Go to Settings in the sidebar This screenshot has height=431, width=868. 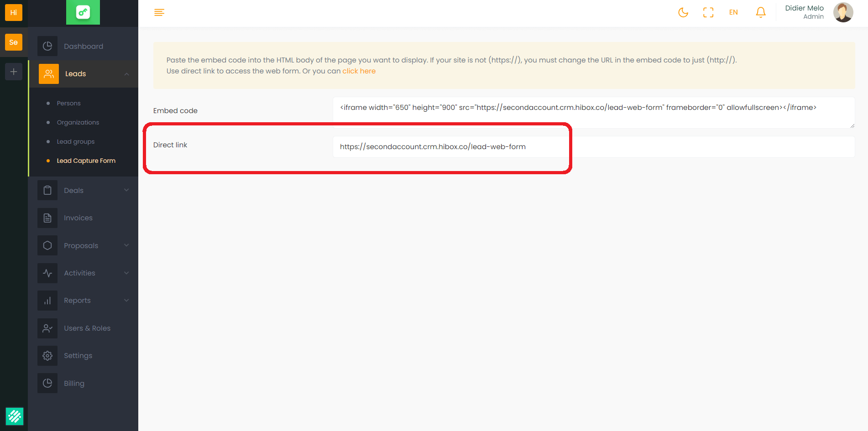tap(78, 356)
